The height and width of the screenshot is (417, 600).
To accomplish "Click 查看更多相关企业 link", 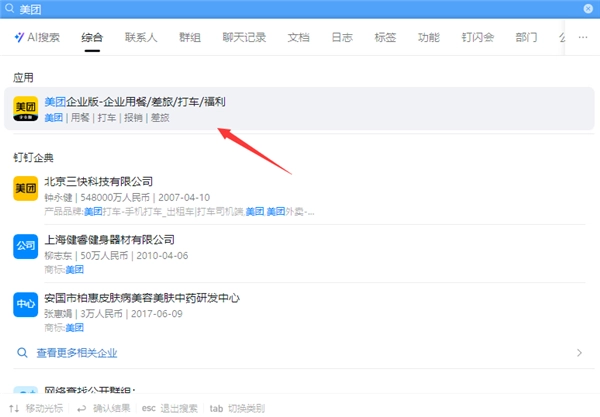I will 77,353.
